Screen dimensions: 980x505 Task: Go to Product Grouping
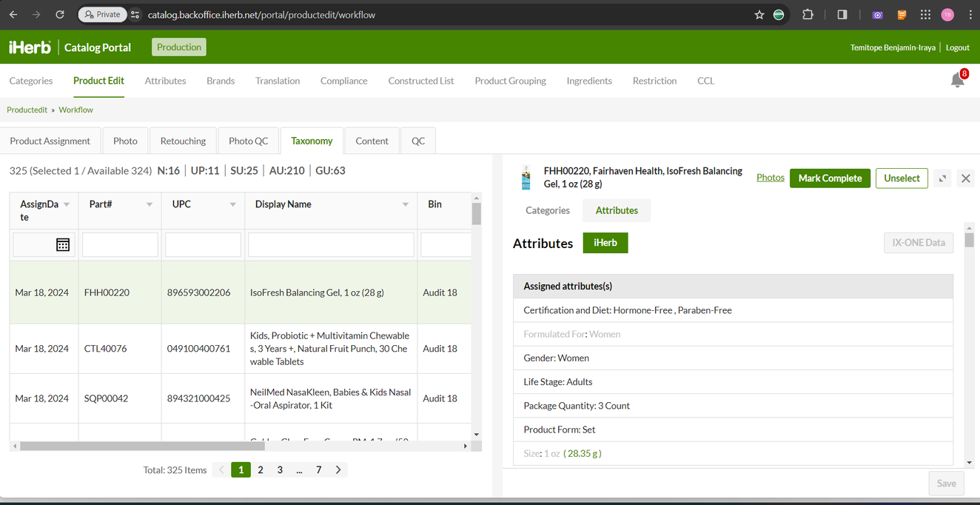511,81
